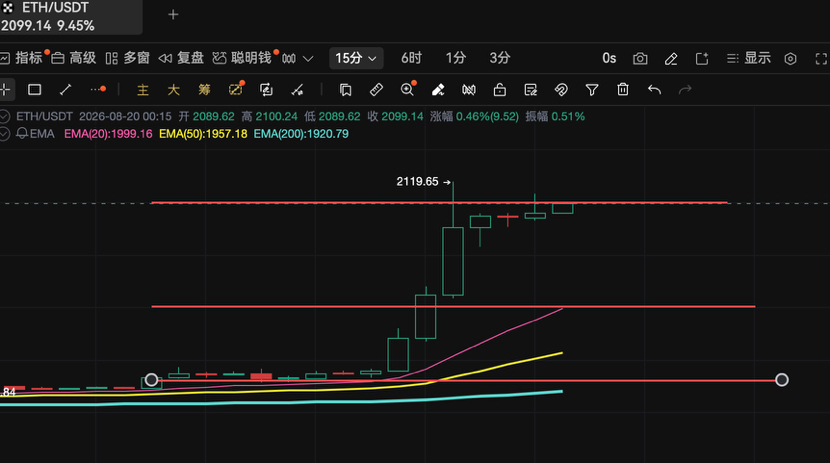Switch to the 1分 timeframe
The height and width of the screenshot is (463, 830).
(455, 58)
